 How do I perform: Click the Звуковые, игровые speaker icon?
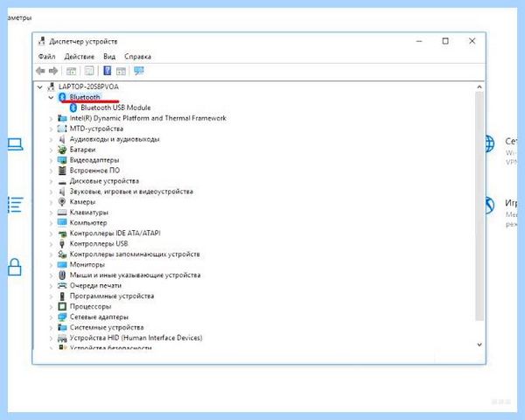coord(62,192)
